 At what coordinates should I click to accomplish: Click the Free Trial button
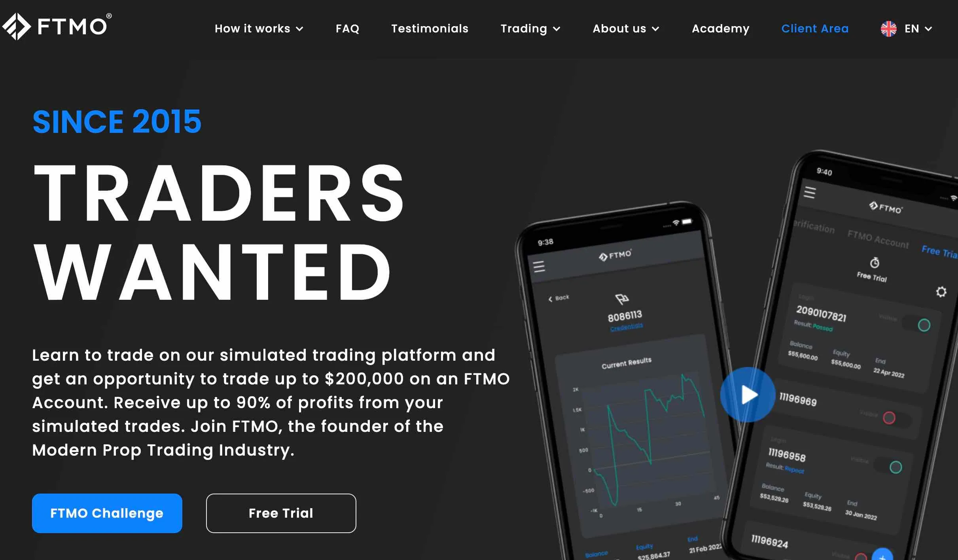[x=280, y=513]
